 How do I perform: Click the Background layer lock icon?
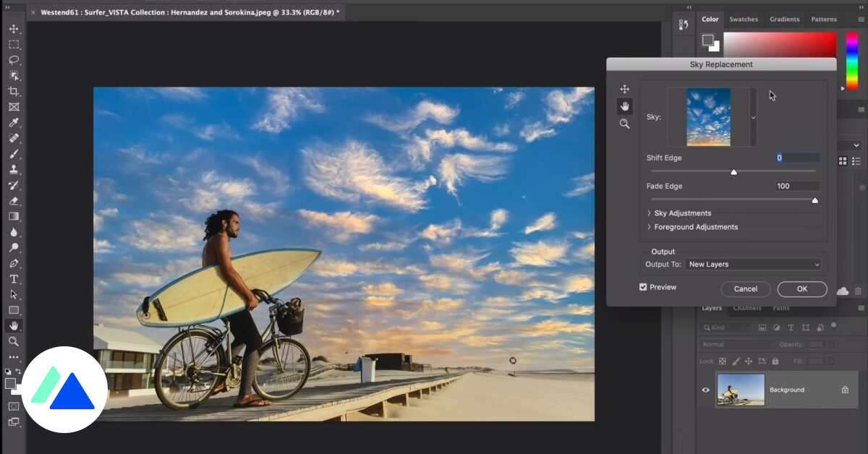[845, 390]
